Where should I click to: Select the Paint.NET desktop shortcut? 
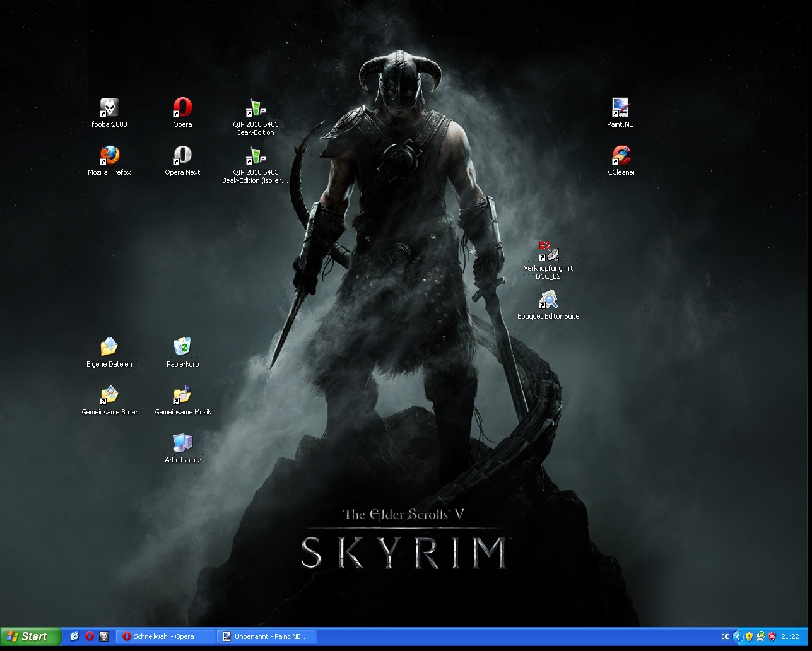click(621, 113)
